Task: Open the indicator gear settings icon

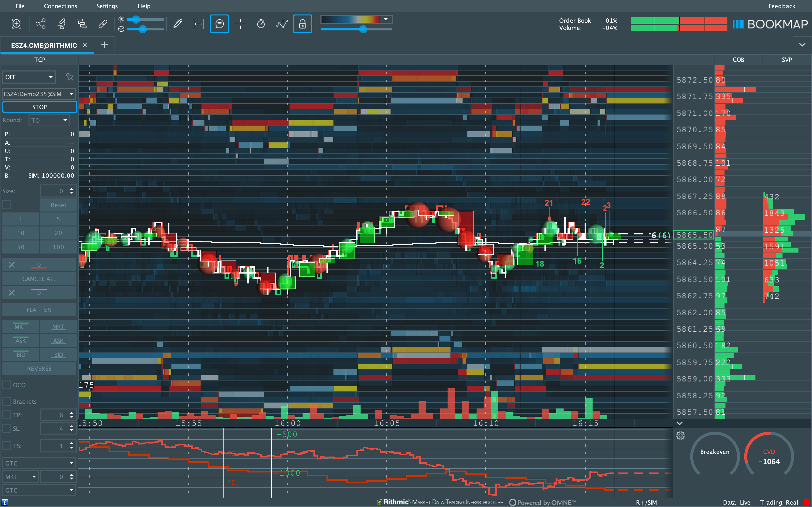Action: point(680,436)
